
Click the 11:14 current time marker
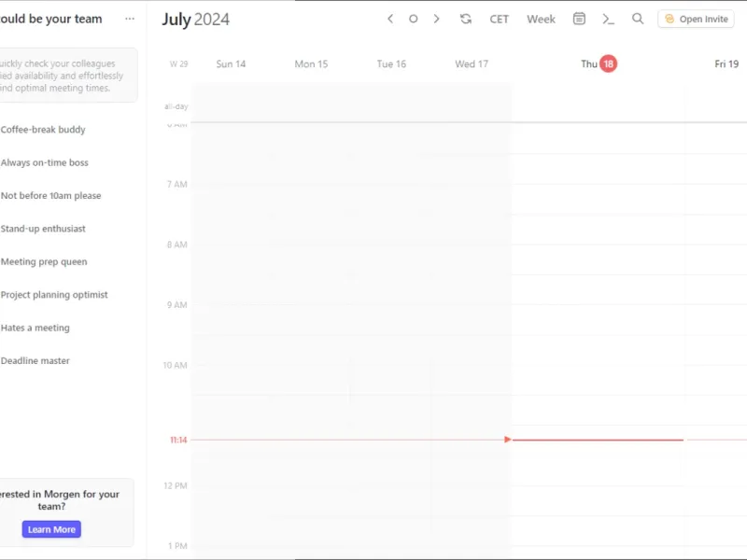(x=178, y=440)
